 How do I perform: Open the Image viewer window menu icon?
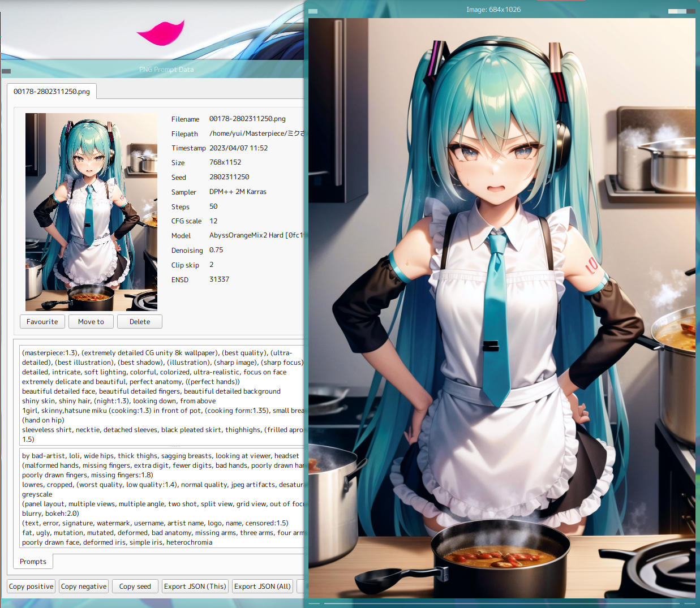pos(314,11)
